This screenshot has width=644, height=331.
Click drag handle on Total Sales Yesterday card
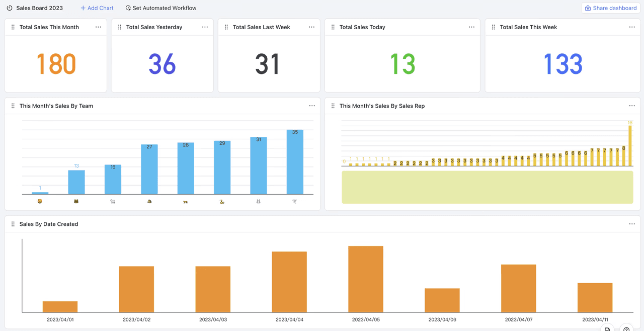pyautogui.click(x=120, y=27)
